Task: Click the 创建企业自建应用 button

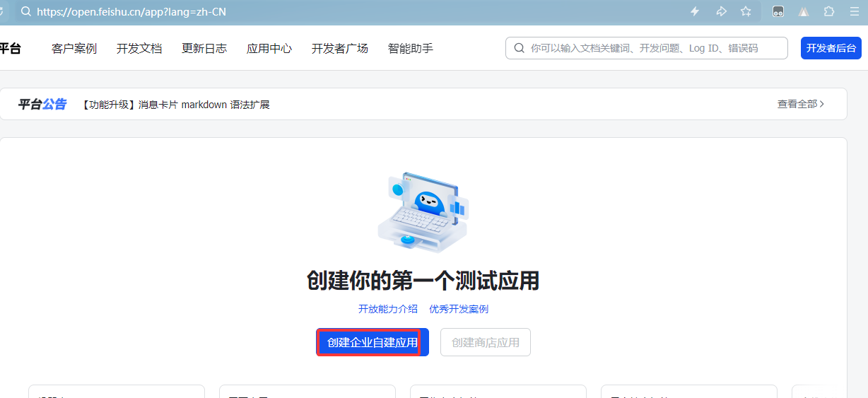Action: pos(373,342)
